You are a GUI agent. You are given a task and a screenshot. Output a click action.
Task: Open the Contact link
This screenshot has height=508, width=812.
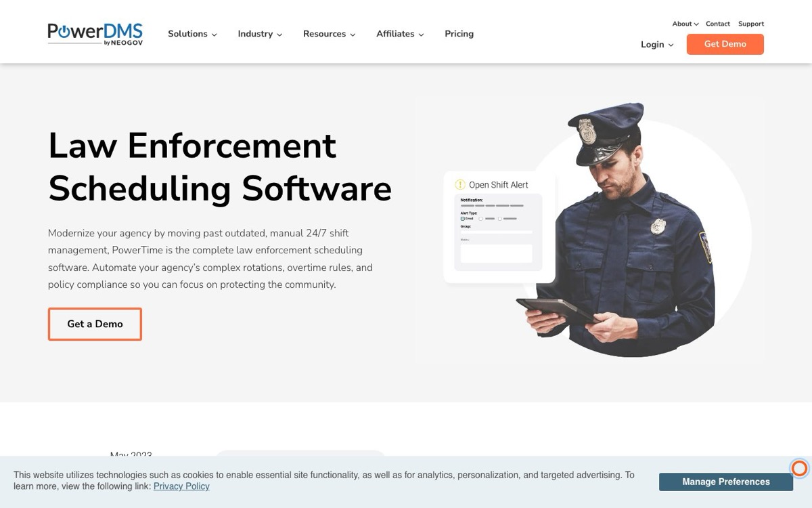(x=717, y=24)
